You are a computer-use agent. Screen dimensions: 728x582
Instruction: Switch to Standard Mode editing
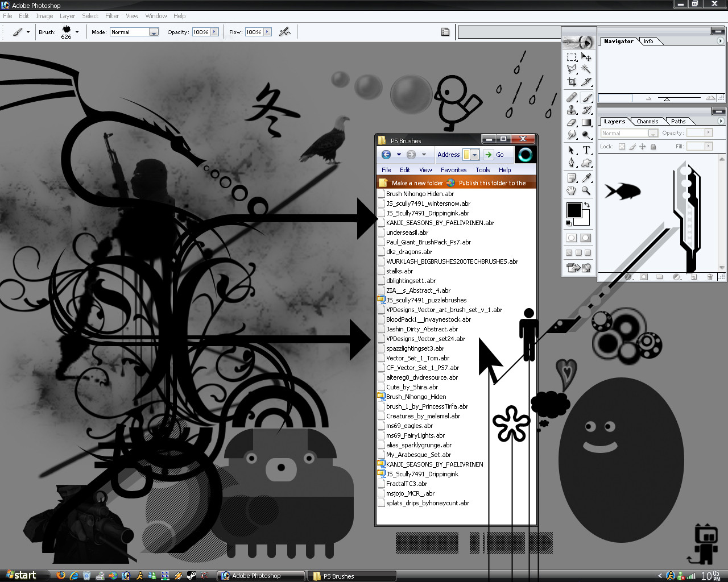tap(572, 238)
